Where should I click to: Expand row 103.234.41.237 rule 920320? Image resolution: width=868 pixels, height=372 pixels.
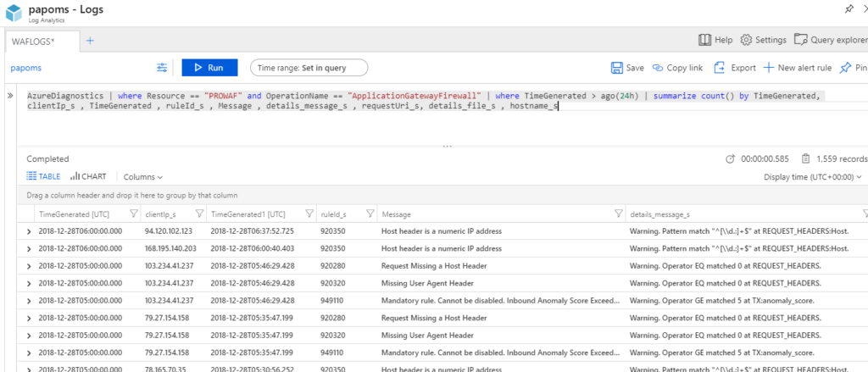pos(29,283)
